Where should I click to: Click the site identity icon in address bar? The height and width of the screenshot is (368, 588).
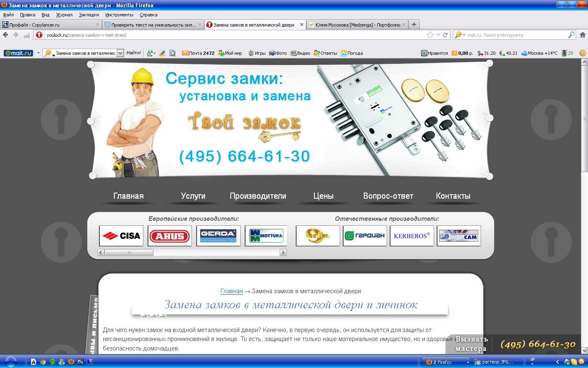click(x=39, y=35)
